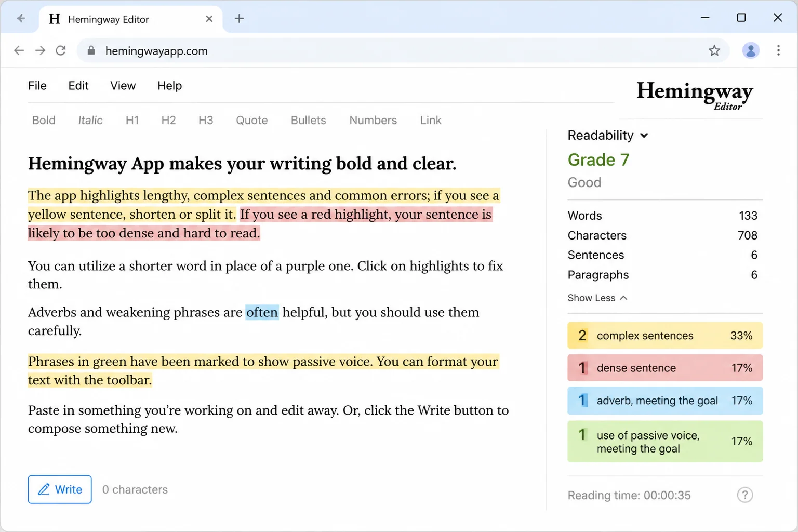Click the Characters count row

pyautogui.click(x=662, y=235)
